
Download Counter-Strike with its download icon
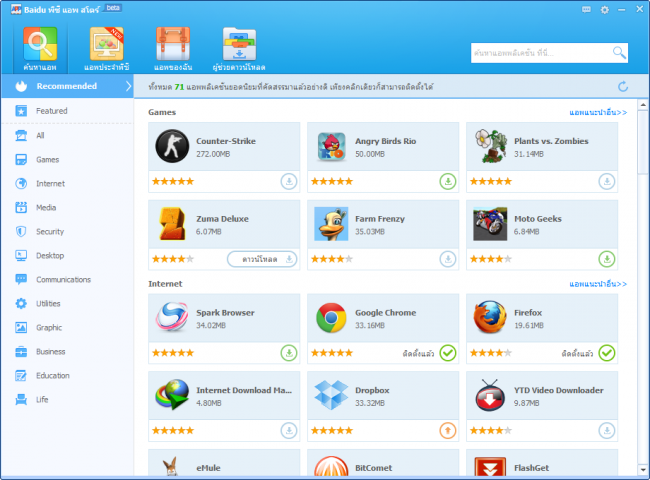tap(289, 182)
